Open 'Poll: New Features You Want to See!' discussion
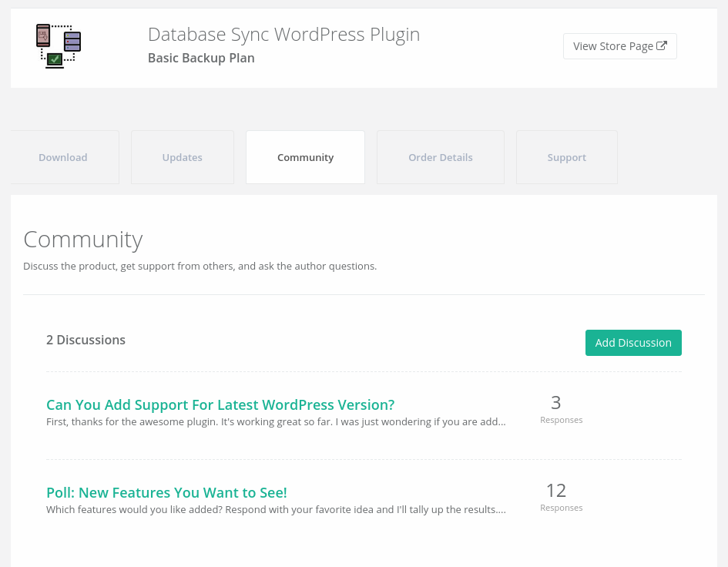Viewport: 728px width, 567px height. pos(166,492)
